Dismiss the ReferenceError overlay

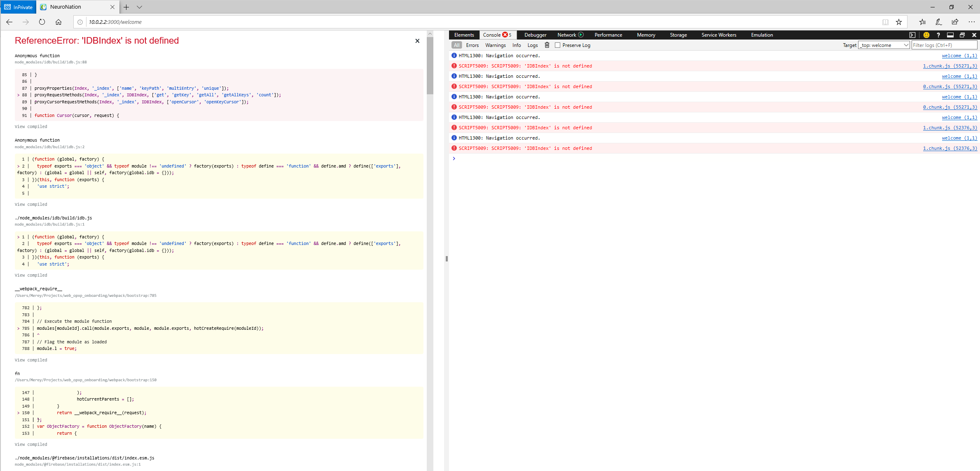[417, 41]
